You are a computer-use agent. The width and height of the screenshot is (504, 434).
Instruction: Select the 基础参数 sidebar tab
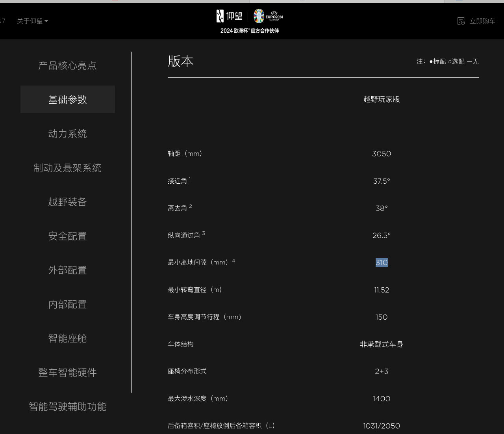point(67,100)
